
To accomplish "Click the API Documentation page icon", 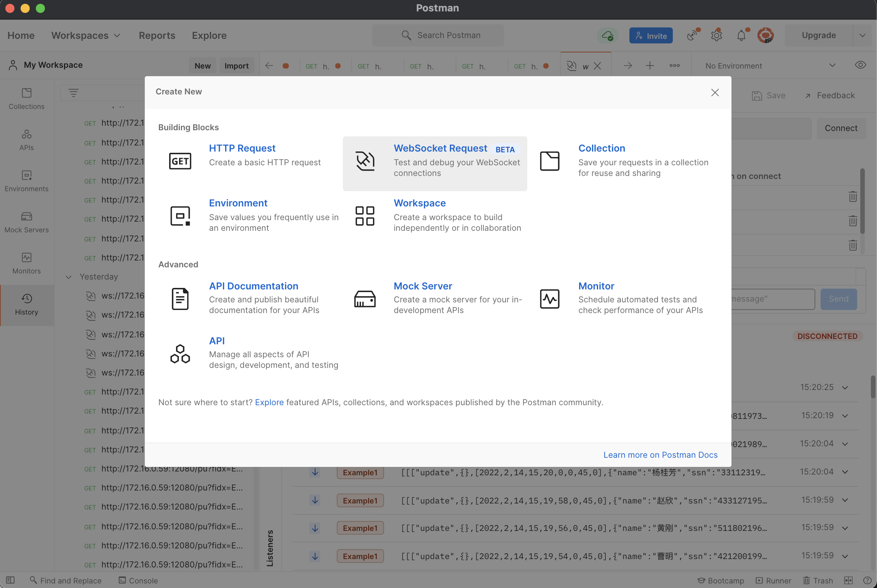I will coord(180,299).
